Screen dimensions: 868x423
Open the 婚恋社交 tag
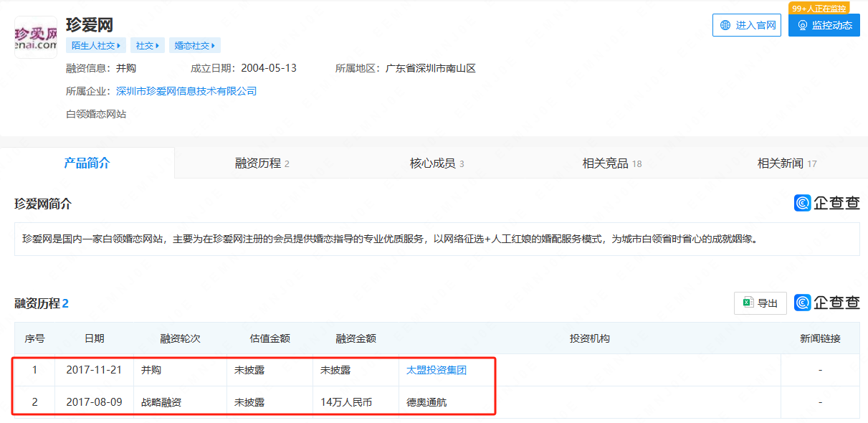click(x=195, y=45)
